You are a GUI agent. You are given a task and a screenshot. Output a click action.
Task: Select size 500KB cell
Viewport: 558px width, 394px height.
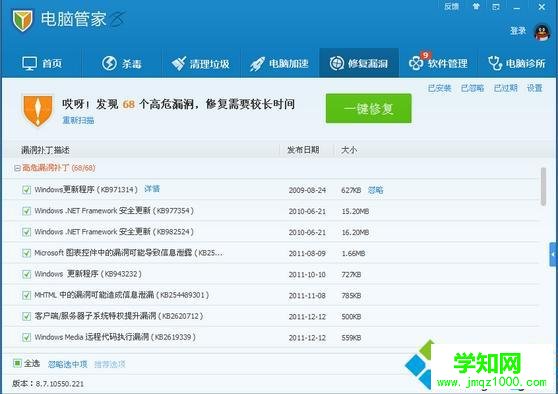(351, 317)
